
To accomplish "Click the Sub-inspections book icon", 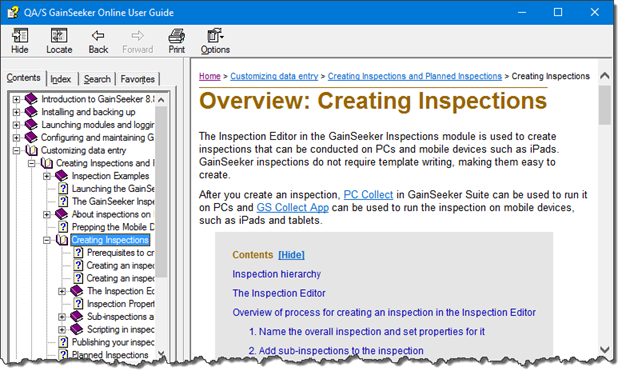I will click(x=77, y=316).
